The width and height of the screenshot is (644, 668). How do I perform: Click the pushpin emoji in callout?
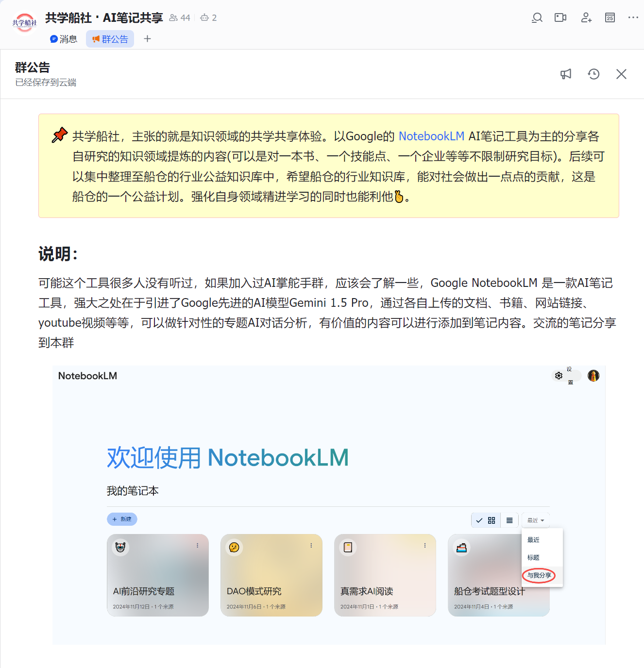(x=60, y=135)
